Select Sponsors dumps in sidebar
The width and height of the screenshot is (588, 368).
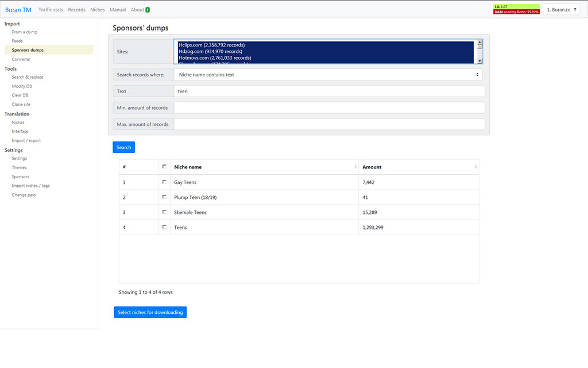coord(49,50)
